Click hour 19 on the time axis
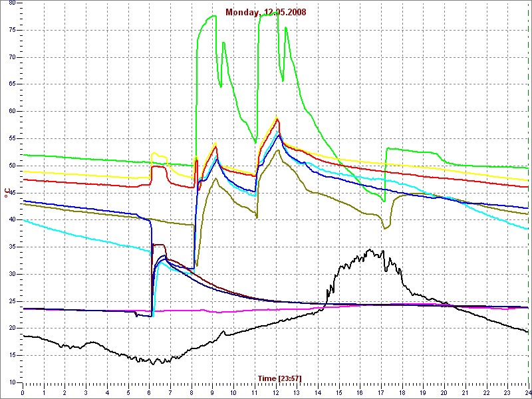Image resolution: width=532 pixels, height=399 pixels. pos(423,392)
